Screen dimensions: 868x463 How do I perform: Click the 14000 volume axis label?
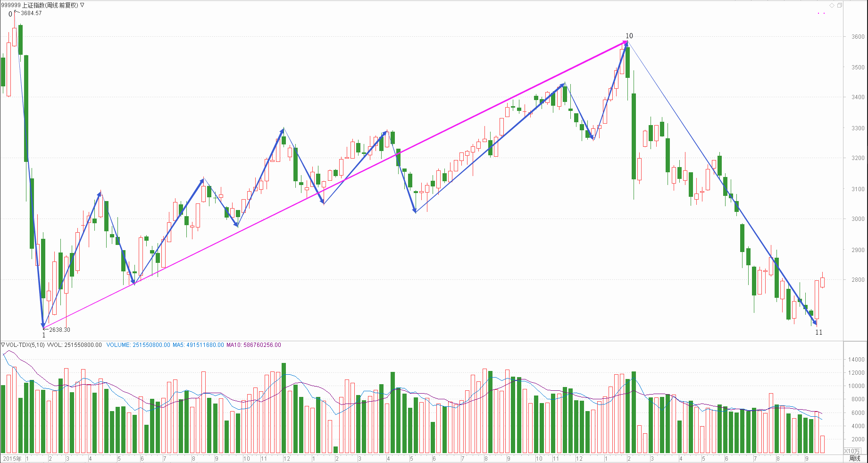click(856, 360)
